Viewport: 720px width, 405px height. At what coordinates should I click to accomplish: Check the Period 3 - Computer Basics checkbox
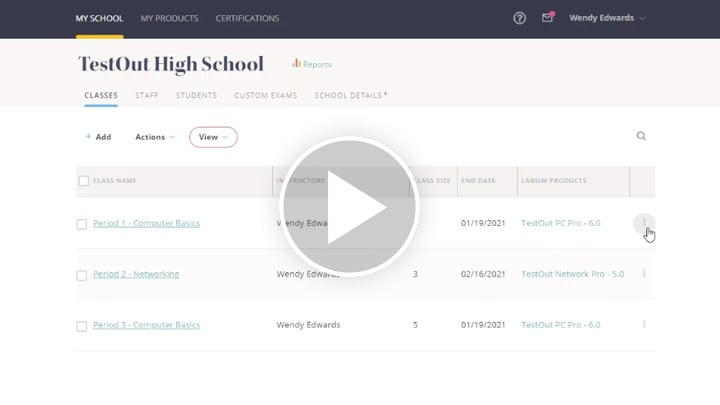[82, 326]
